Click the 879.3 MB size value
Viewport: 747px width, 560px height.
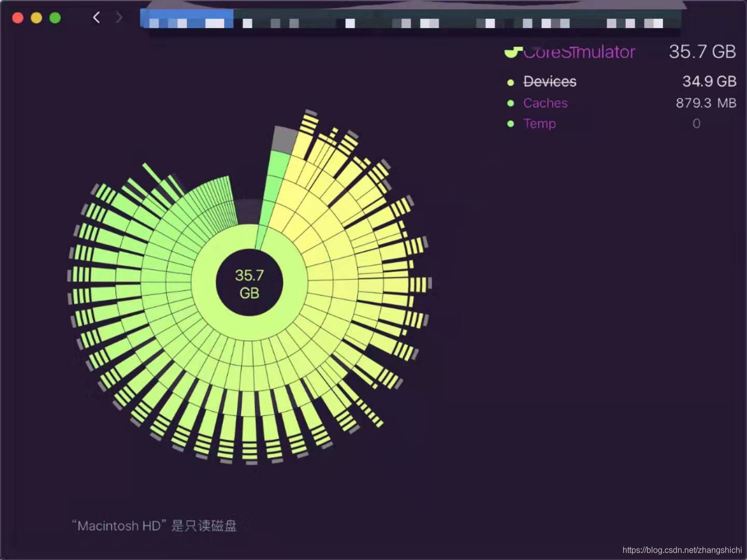[706, 103]
